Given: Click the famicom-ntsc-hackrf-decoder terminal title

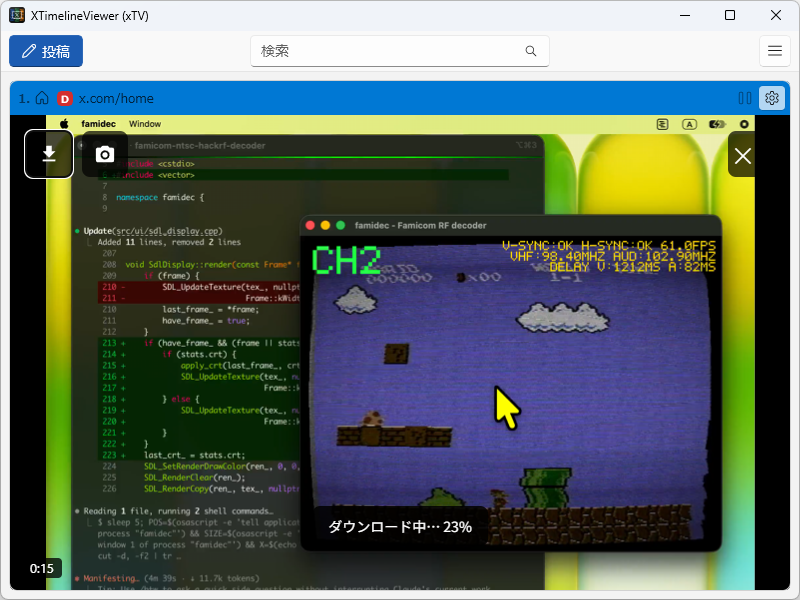Looking at the screenshot, I should [199, 146].
